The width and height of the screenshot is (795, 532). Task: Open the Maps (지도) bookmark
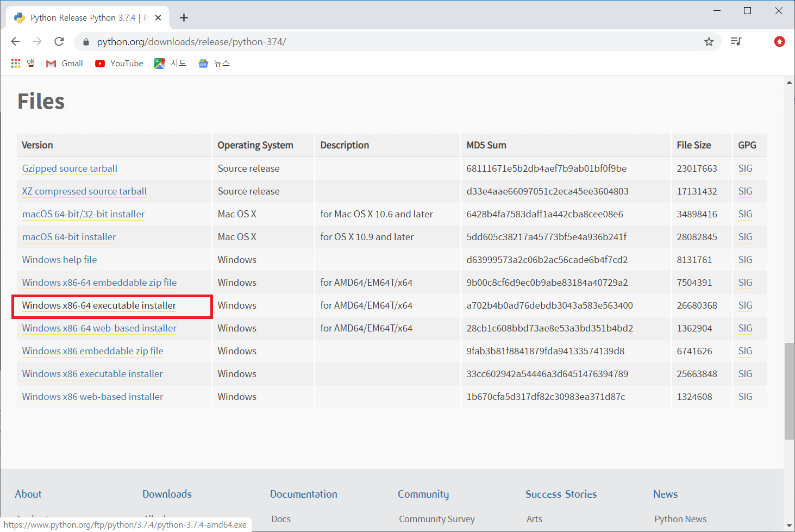click(170, 64)
